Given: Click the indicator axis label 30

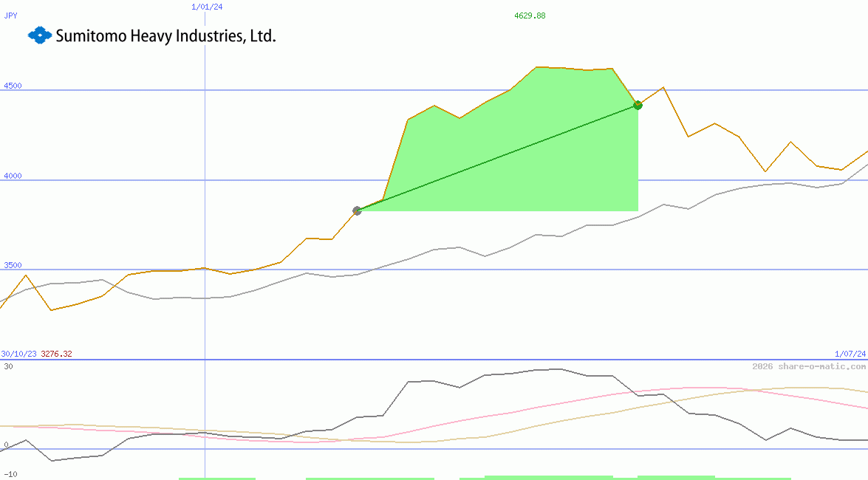Looking at the screenshot, I should [x=8, y=366].
